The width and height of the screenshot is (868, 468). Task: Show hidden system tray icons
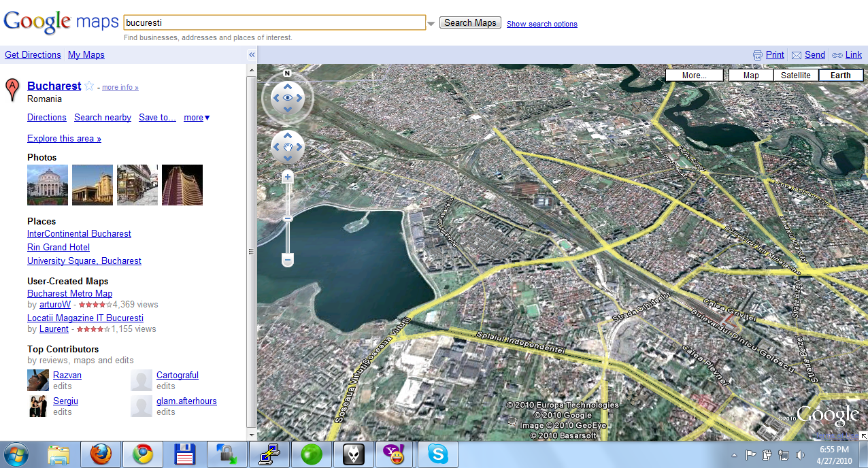734,455
